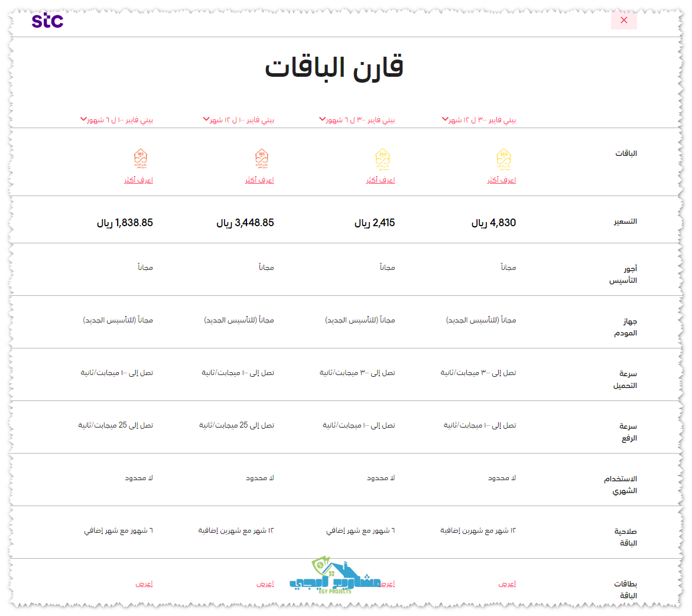Open dropdown بيتي فايبر ١٠٠ ل ١٢ شهر
The width and height of the screenshot is (692, 616).
[x=238, y=119]
